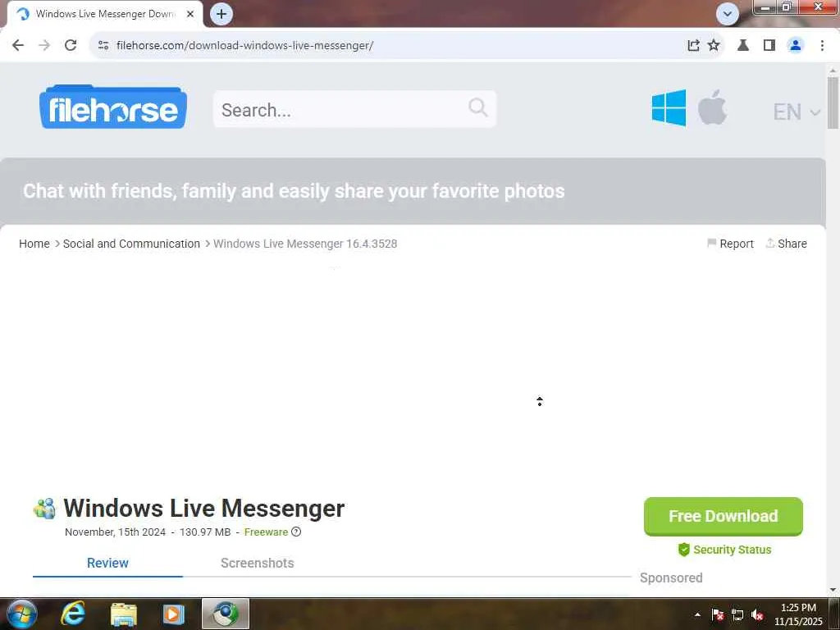The height and width of the screenshot is (630, 840).
Task: Click the FileHorse logo
Action: pos(113,107)
